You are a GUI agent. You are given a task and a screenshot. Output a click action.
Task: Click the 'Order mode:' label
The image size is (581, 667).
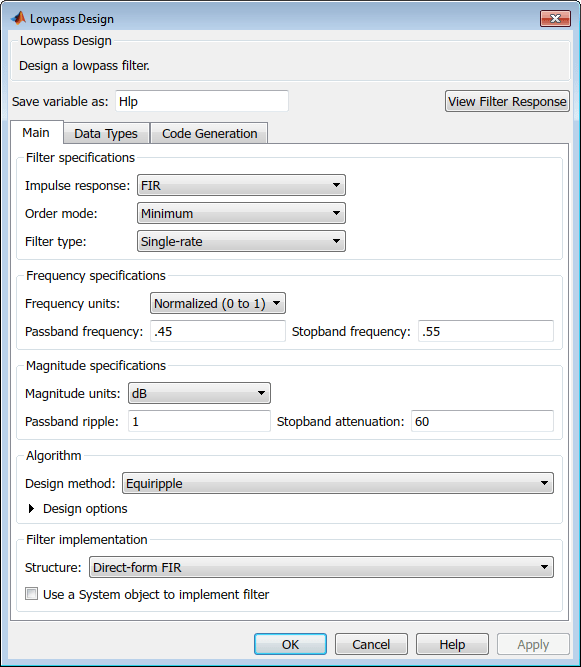(x=61, y=213)
